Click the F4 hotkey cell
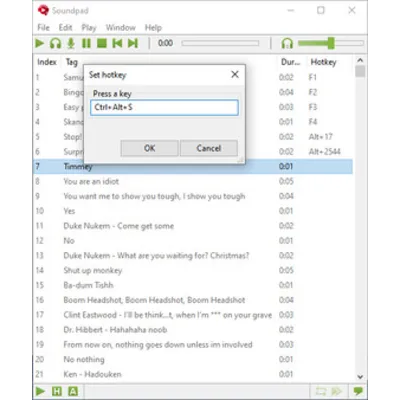400x400 pixels. 312,122
